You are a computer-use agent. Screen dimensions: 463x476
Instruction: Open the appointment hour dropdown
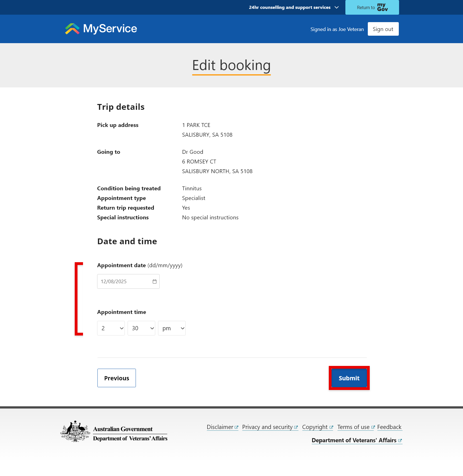[x=111, y=328]
